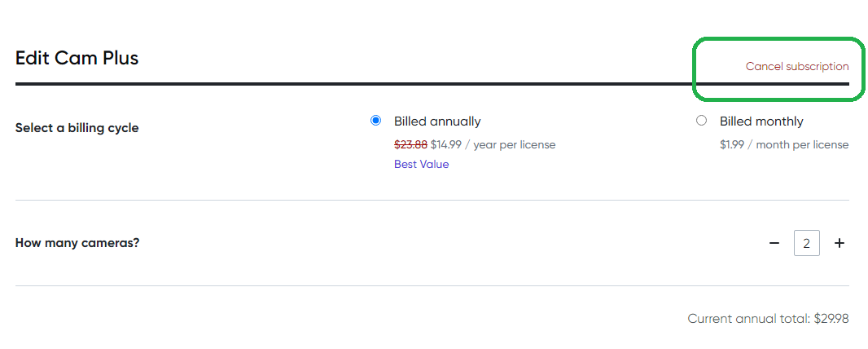Click the $14.99 discounted annual price
This screenshot has height=349, width=868.
(x=445, y=144)
